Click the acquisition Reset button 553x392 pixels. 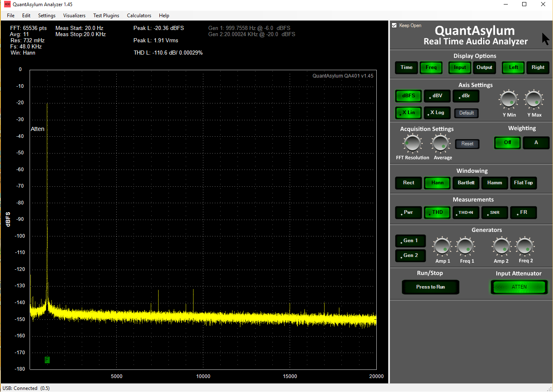coord(467,144)
